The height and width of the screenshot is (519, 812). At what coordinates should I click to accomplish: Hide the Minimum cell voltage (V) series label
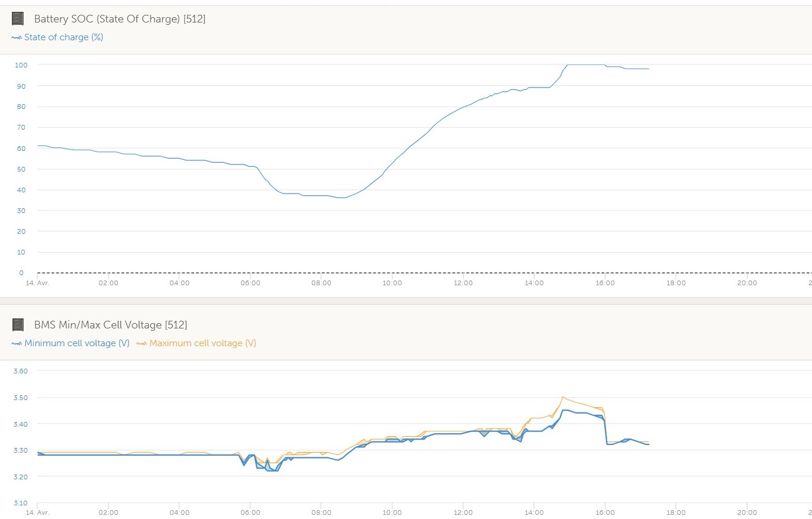(x=76, y=343)
